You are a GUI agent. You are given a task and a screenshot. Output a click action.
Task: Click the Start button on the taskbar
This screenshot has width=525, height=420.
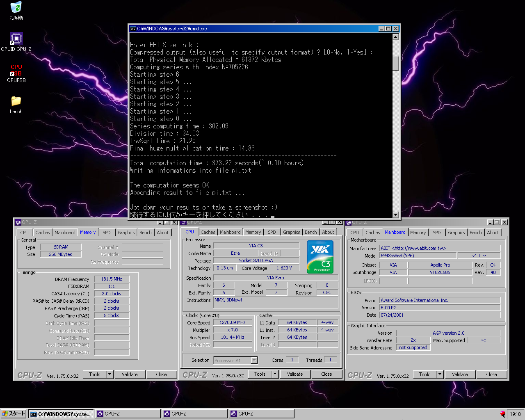[x=14, y=413]
